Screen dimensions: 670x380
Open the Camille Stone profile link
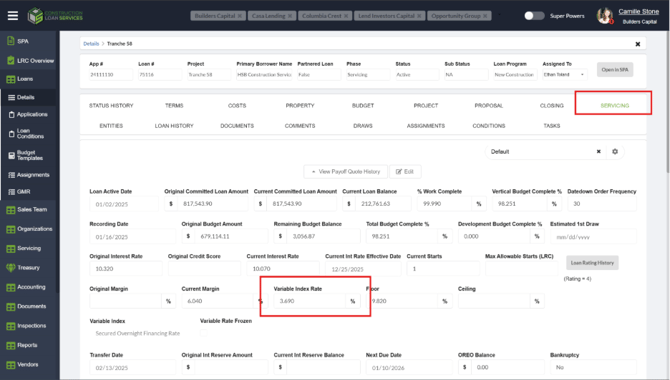click(638, 12)
